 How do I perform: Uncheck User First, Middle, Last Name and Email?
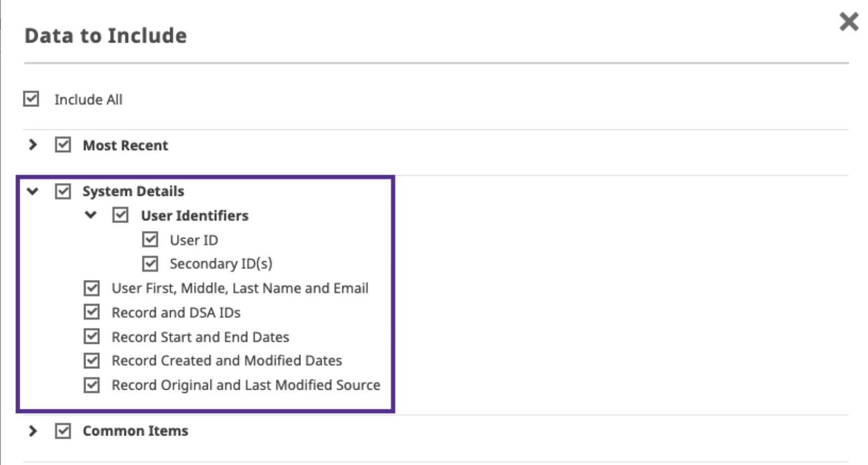point(92,288)
